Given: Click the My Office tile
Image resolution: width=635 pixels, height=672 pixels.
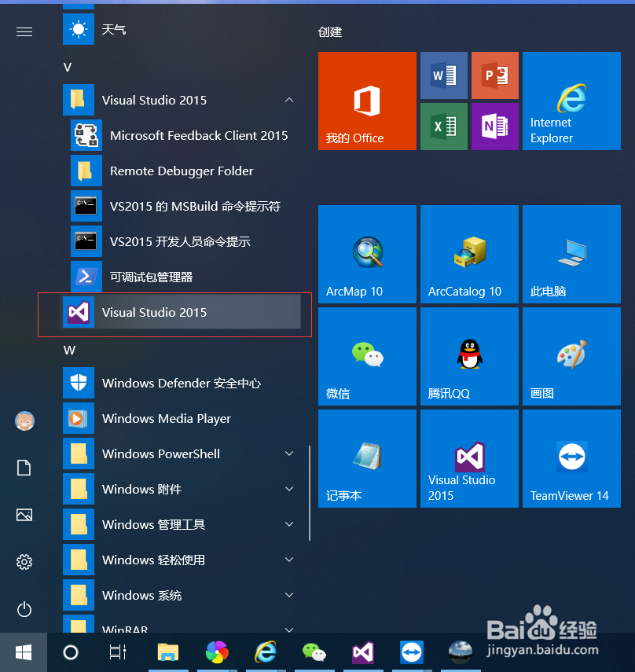Looking at the screenshot, I should click(367, 101).
